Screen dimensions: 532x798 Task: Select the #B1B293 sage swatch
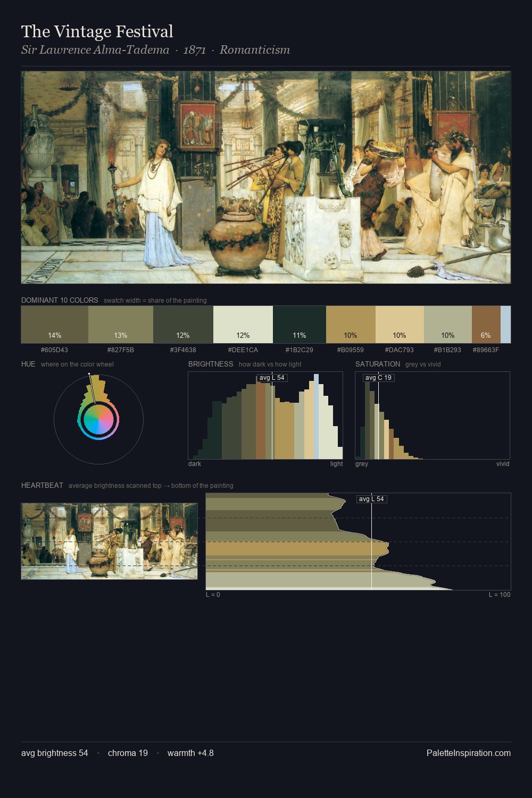click(448, 325)
